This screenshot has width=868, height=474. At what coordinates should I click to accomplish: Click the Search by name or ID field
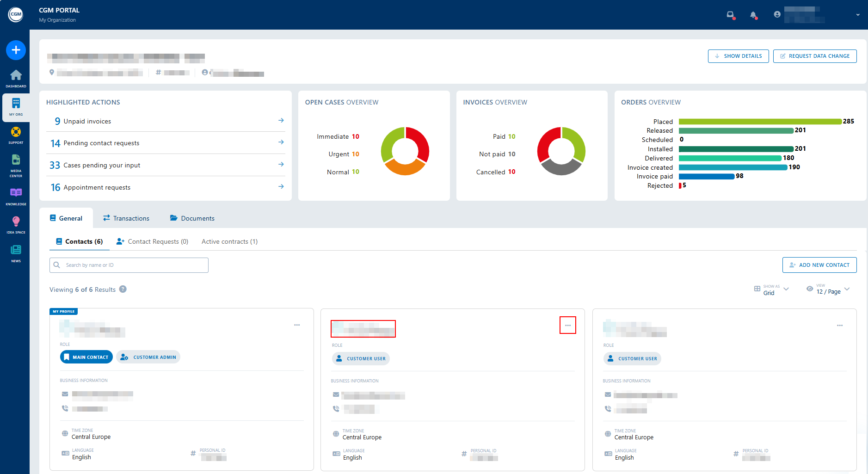pyautogui.click(x=129, y=265)
